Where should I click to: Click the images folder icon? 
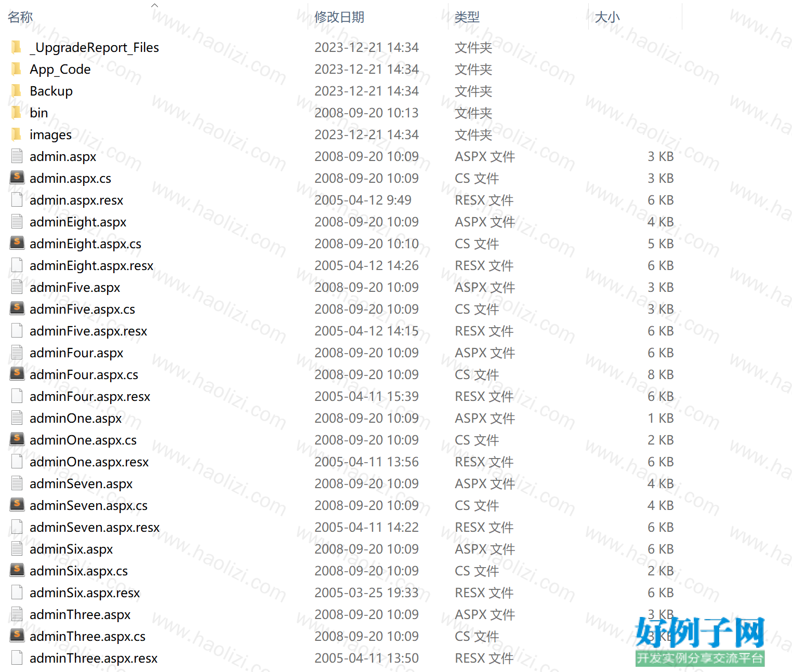[17, 135]
